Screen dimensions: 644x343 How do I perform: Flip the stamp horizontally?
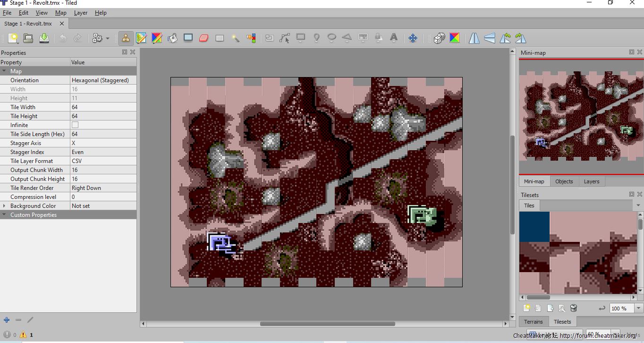[474, 38]
